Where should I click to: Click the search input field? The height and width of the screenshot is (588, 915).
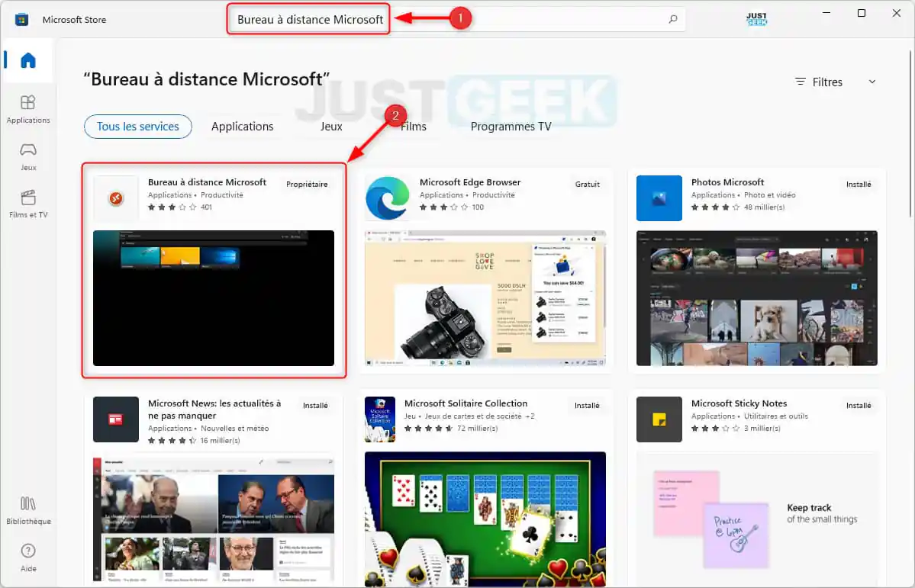coord(456,19)
